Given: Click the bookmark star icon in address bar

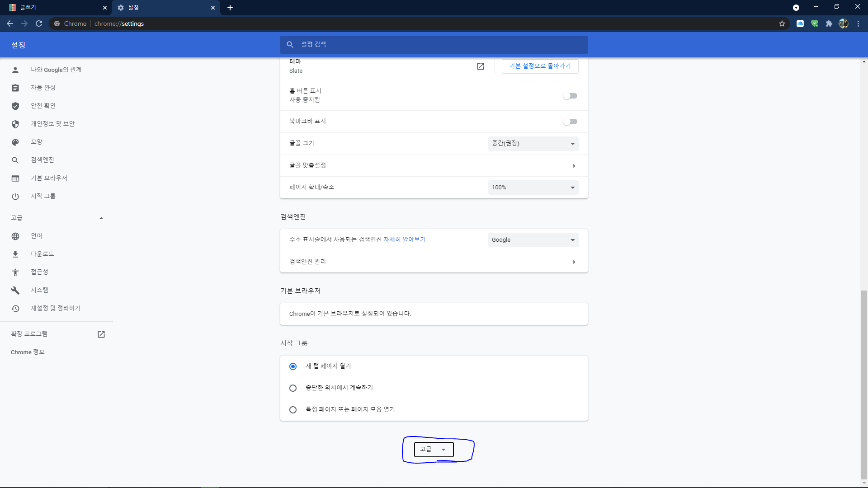Looking at the screenshot, I should tap(782, 23).
